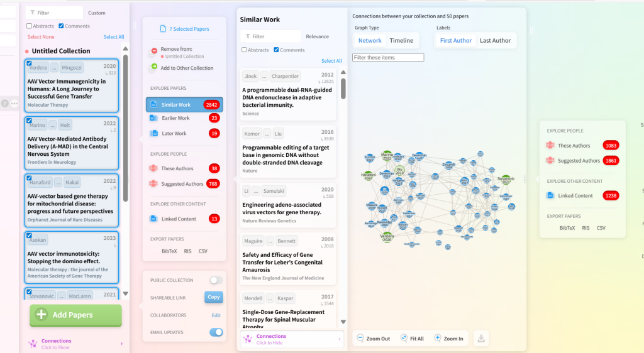Click the Fit All icon

[404, 338]
